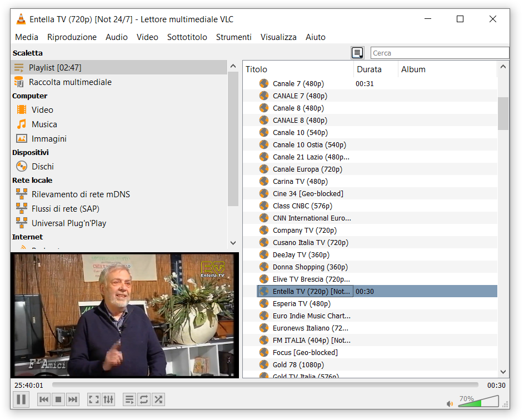Adjust the volume slider
The width and height of the screenshot is (524, 420).
(478, 402)
